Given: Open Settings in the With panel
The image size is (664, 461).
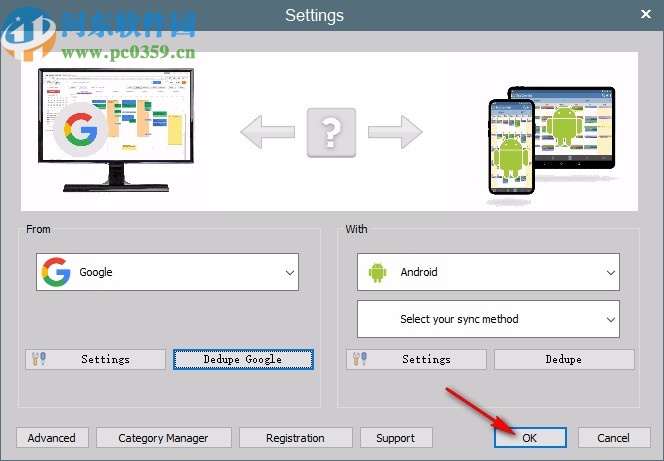Looking at the screenshot, I should tap(416, 359).
